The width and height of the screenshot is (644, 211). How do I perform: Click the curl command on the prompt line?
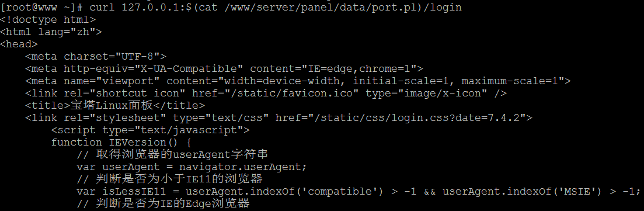(x=275, y=8)
